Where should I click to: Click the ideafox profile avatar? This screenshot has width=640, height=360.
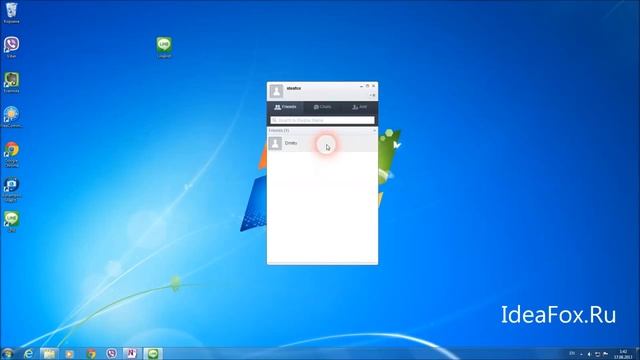(x=276, y=91)
